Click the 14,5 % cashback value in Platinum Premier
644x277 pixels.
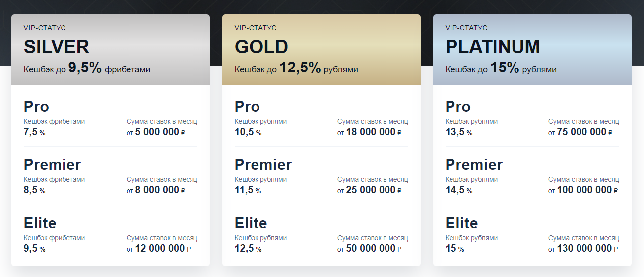tap(459, 190)
